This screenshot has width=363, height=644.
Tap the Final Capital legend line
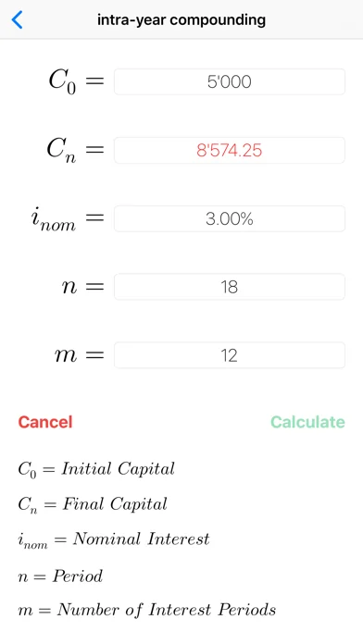[93, 505]
